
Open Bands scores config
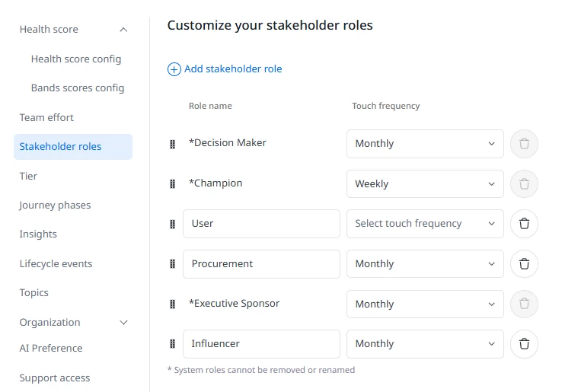[78, 88]
